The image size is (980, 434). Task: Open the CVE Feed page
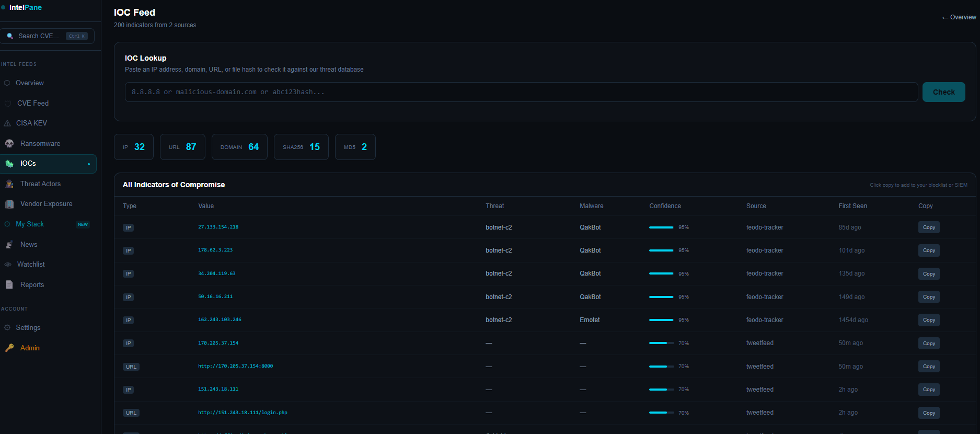[48, 104]
